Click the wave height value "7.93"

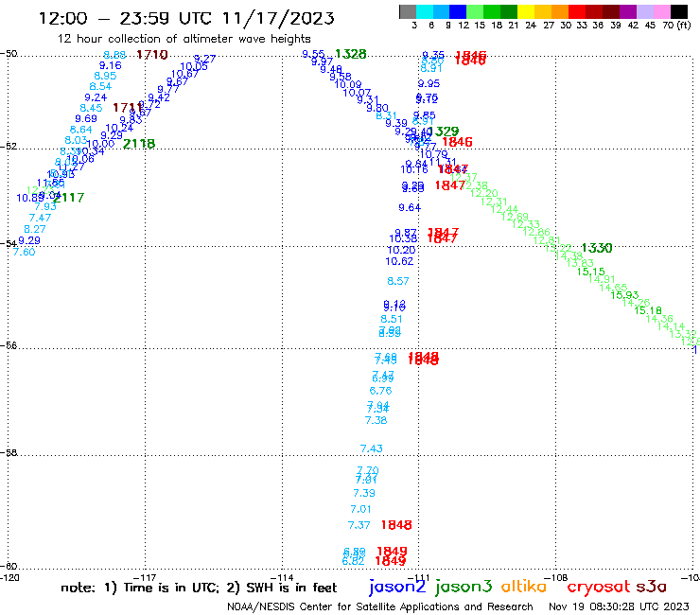45,207
